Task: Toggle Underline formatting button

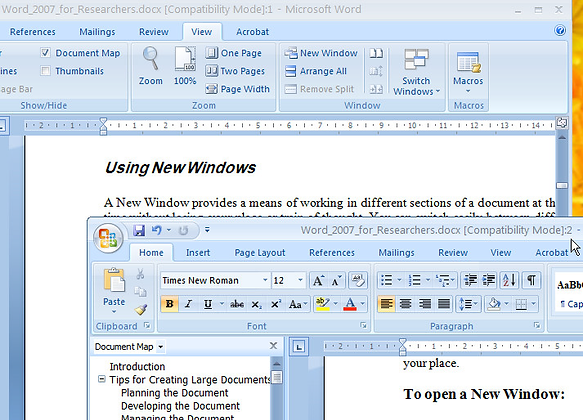Action: pyautogui.click(x=208, y=304)
